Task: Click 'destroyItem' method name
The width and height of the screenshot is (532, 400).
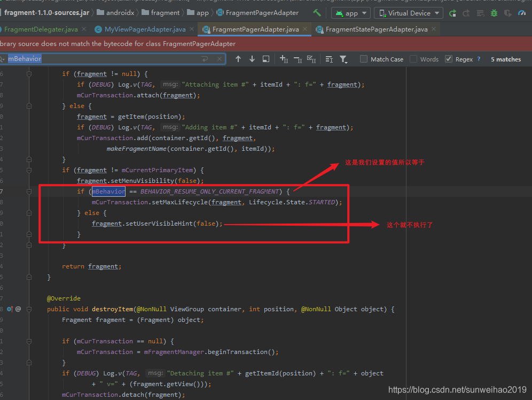Action: point(112,309)
